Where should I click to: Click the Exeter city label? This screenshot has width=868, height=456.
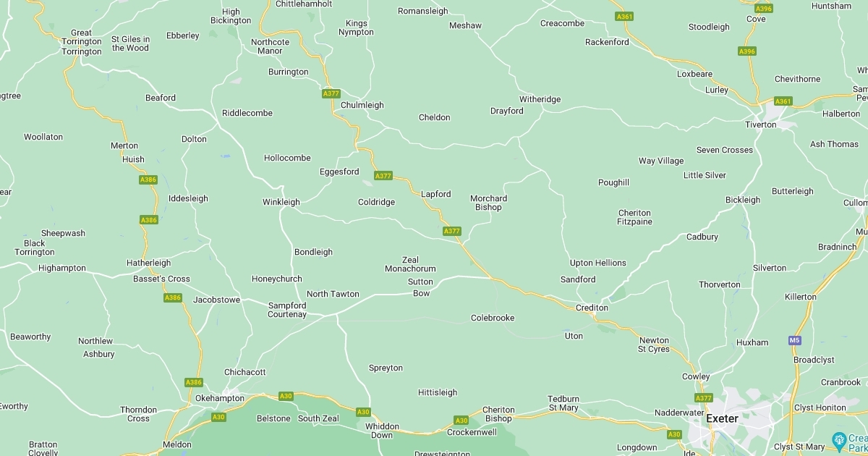coord(722,418)
